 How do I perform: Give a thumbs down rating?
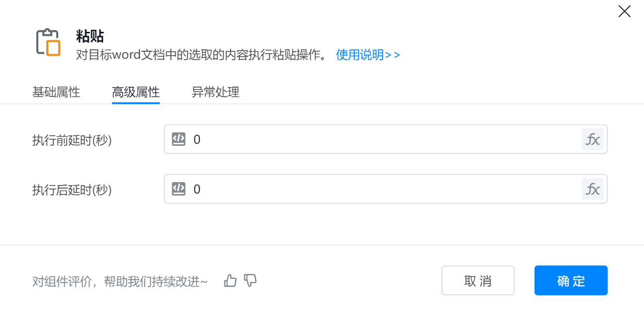click(x=250, y=281)
